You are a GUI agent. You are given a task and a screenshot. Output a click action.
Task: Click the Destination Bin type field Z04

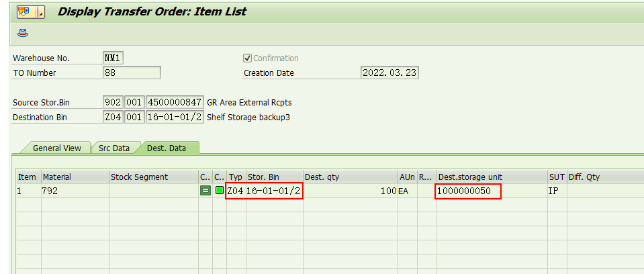113,116
